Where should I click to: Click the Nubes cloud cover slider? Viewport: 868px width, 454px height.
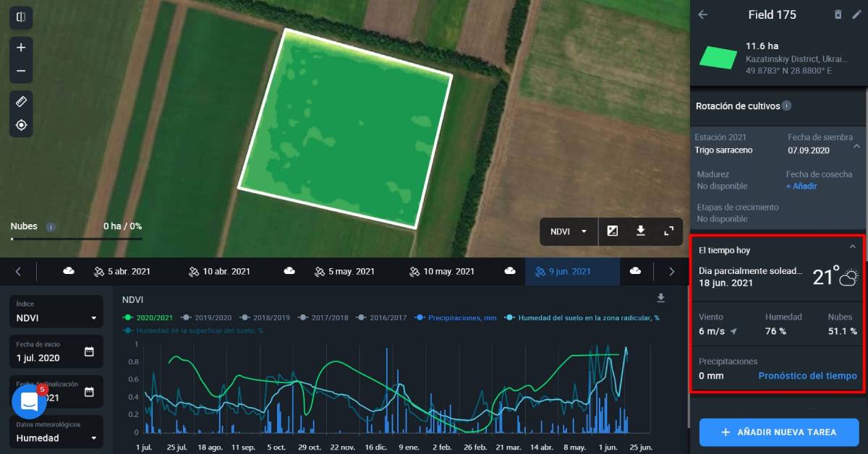(76, 238)
